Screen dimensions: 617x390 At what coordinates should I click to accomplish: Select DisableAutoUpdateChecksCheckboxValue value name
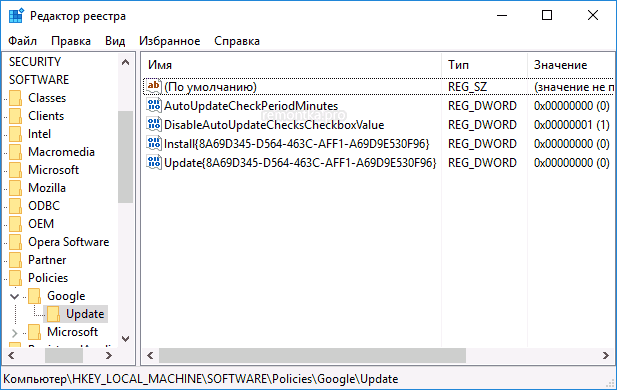(x=274, y=125)
